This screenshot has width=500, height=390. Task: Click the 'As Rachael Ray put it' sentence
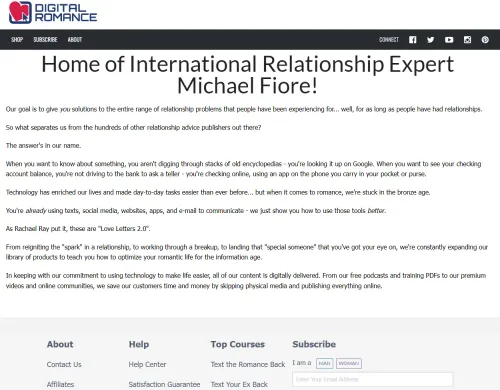(78, 228)
